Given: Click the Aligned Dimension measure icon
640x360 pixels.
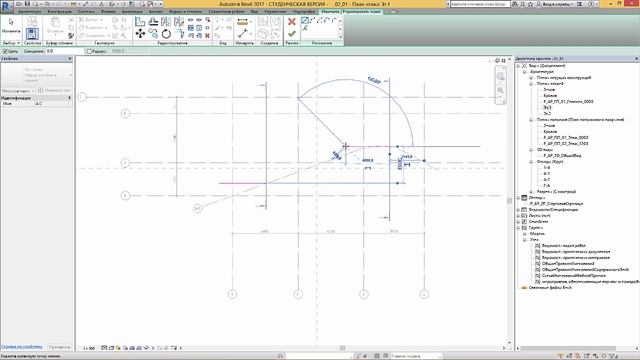Looking at the screenshot, I should click(x=242, y=22).
